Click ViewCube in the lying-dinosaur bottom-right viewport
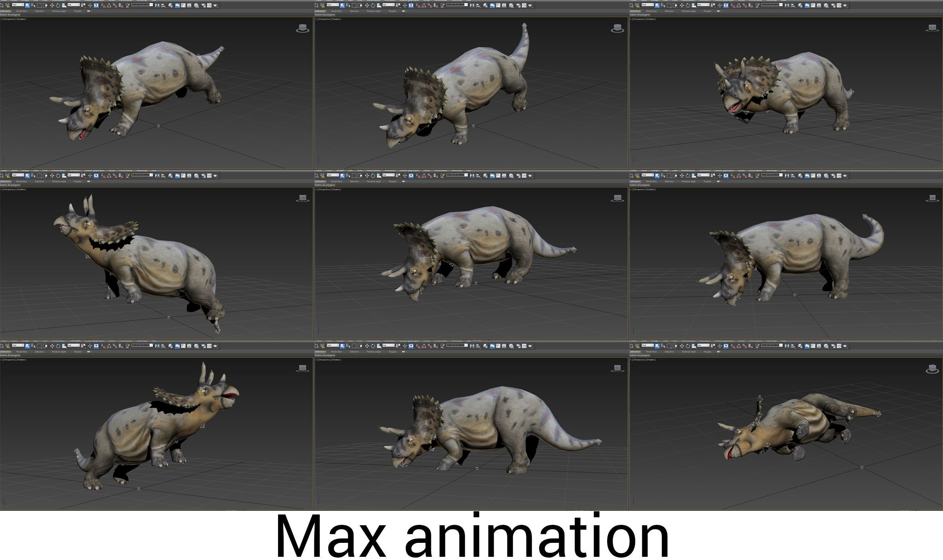 (932, 369)
